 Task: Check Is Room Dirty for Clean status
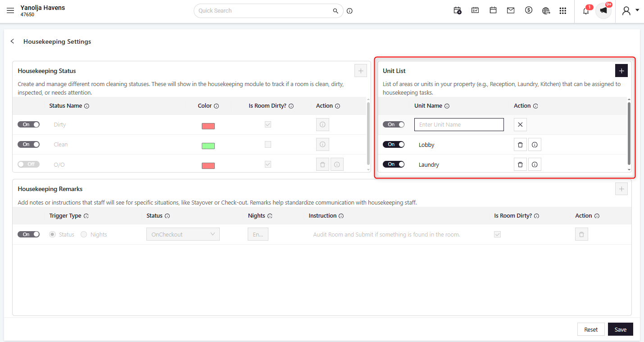268,145
